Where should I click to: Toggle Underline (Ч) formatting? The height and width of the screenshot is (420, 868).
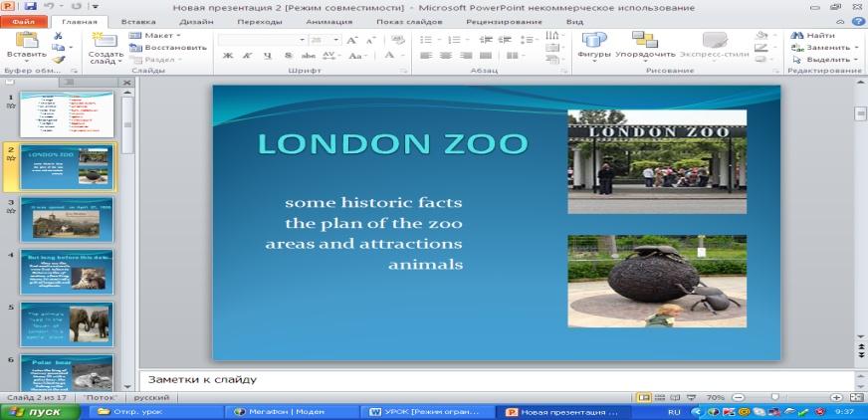click(x=268, y=56)
